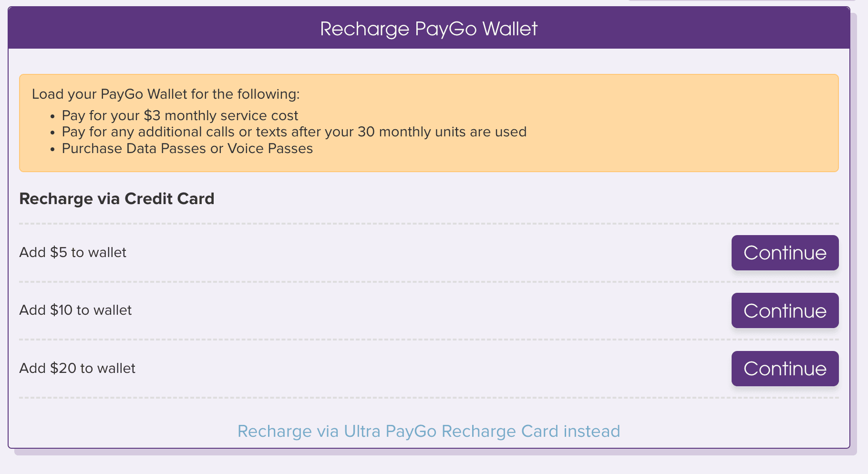Continue with adding $20 to wallet
The width and height of the screenshot is (868, 474).
coord(785,369)
